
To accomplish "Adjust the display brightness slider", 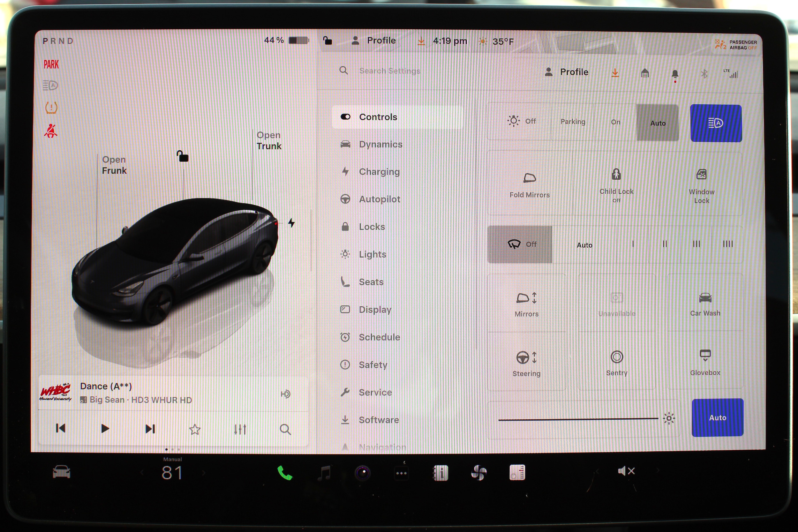I will tap(578, 419).
